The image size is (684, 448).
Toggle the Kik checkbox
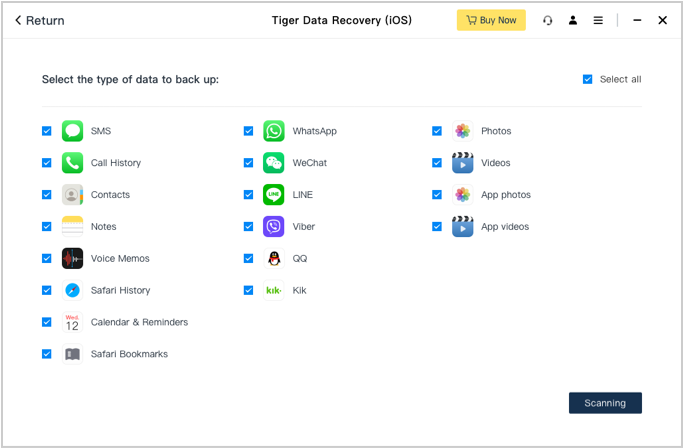(248, 290)
